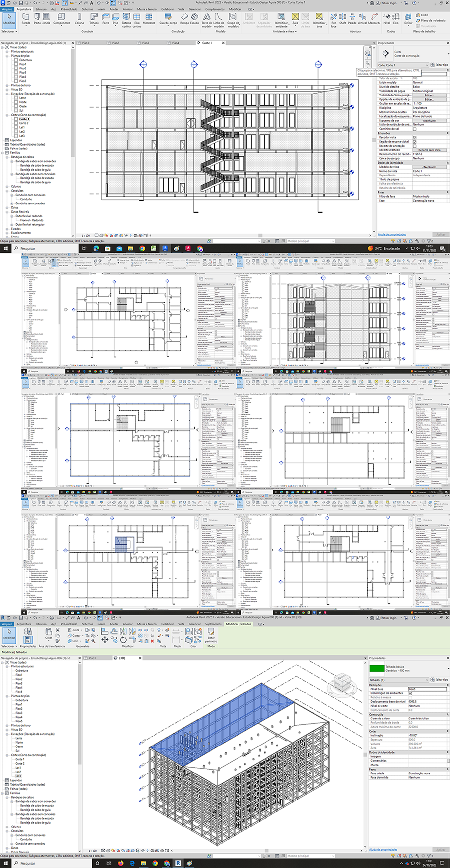Open Ajuda de propriedades link in top window
Image resolution: width=450 pixels, height=868 pixels.
click(391, 234)
